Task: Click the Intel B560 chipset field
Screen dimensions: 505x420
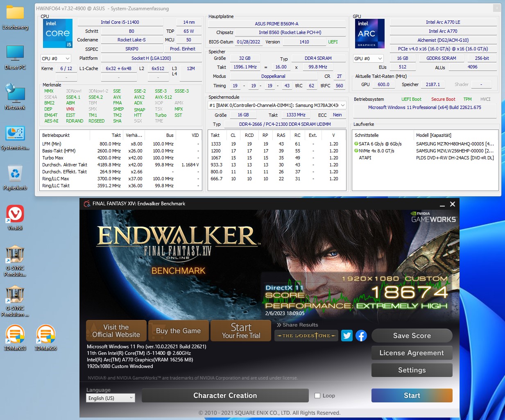Action: pos(290,32)
